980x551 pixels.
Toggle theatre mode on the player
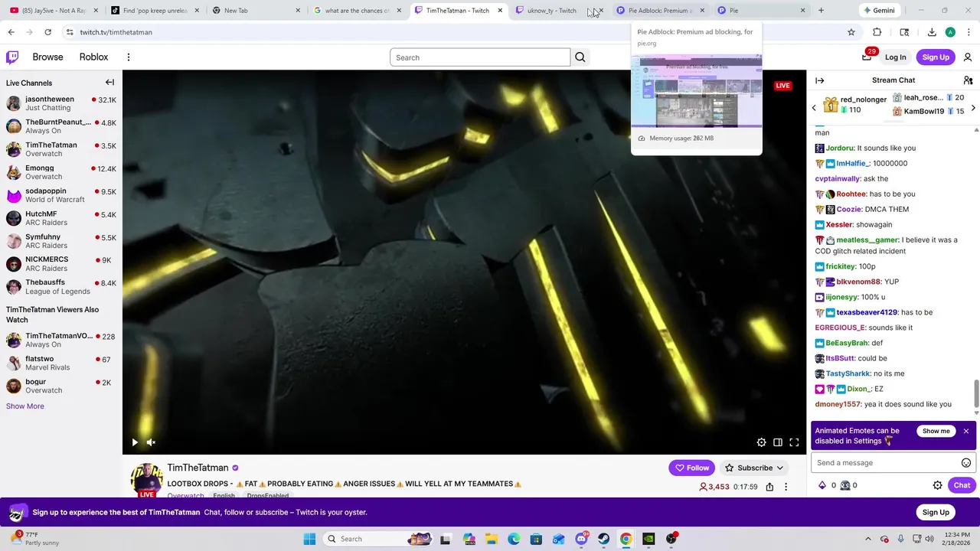778,442
